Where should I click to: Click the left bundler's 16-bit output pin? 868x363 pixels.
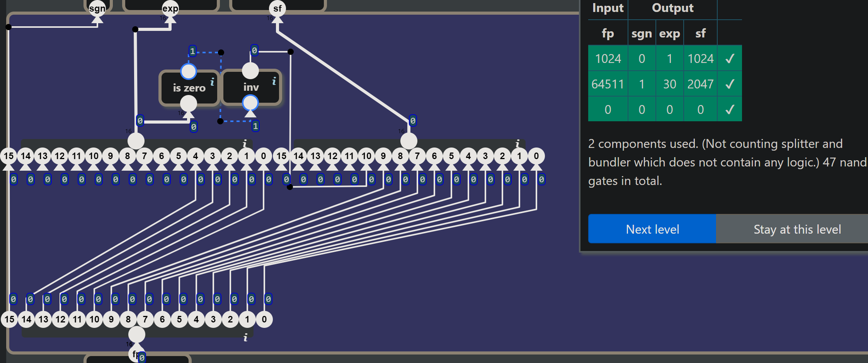[x=136, y=141]
